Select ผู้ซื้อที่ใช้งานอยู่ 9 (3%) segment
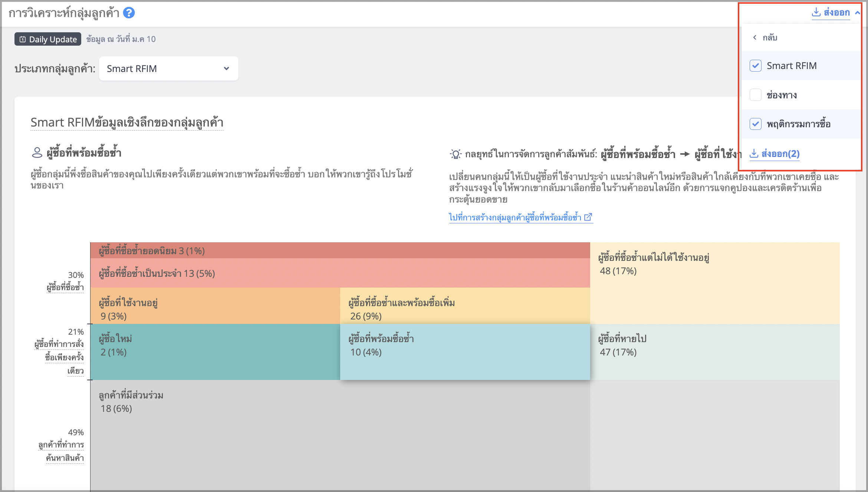Screen dimensions: 868x492 215,306
